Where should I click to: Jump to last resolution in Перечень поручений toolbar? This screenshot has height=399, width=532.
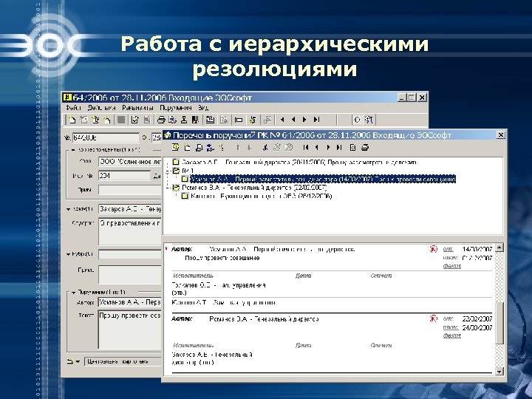pyautogui.click(x=339, y=147)
